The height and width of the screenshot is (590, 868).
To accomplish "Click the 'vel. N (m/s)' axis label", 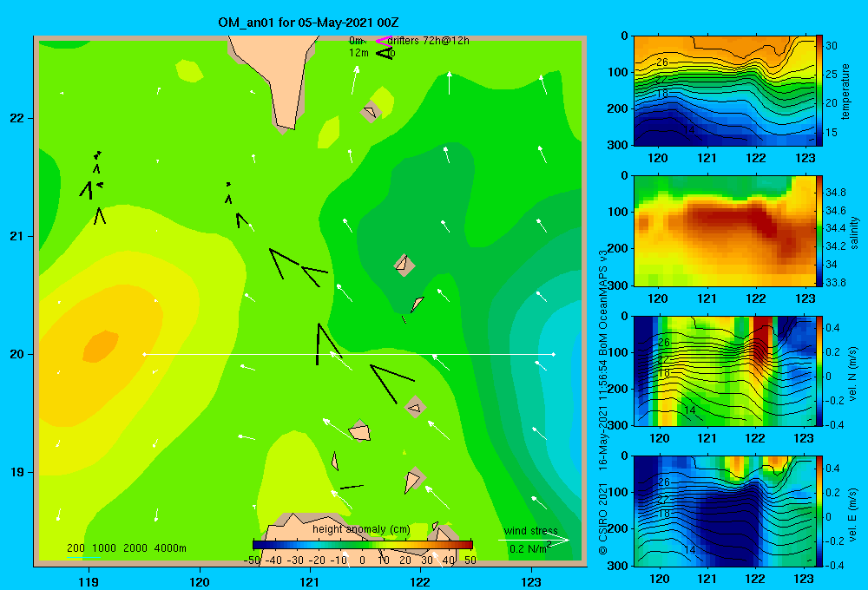I will 853,374.
